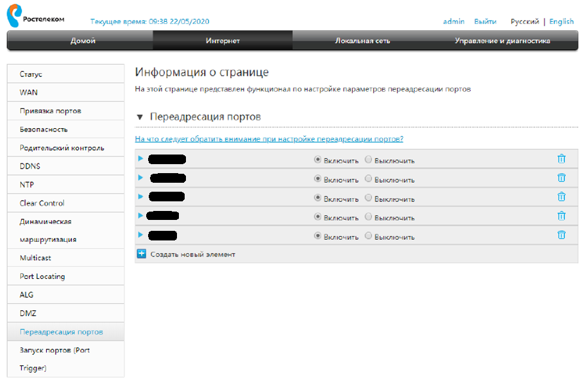
Task: Switch language to English
Action: [x=561, y=21]
